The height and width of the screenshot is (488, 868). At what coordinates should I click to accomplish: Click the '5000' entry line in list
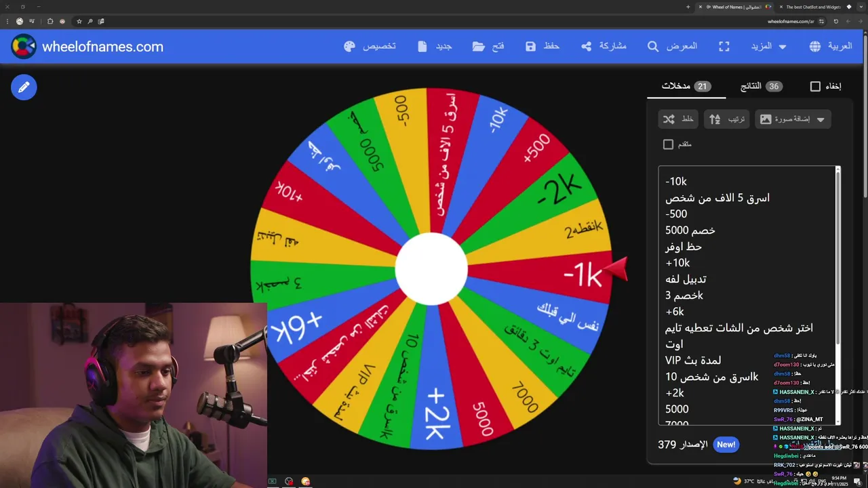click(x=677, y=409)
